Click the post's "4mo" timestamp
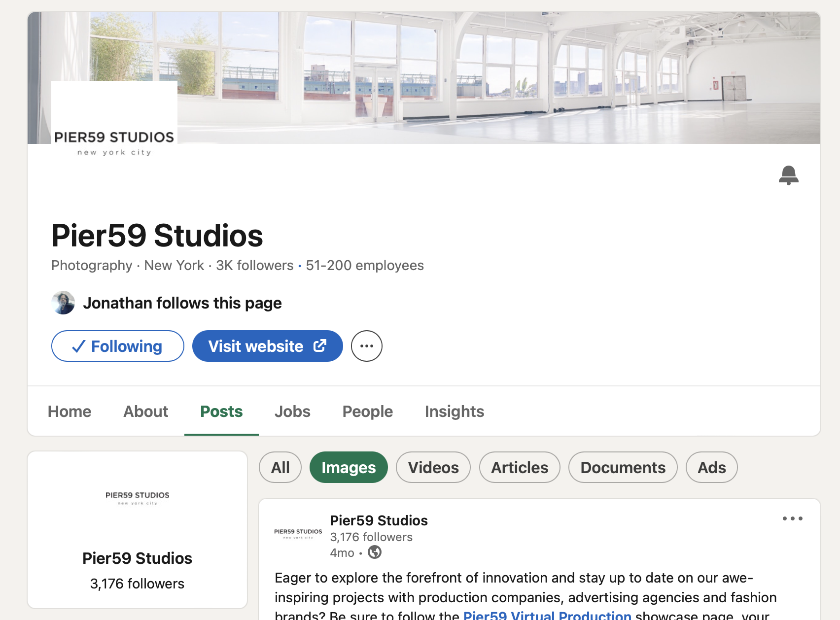 tap(342, 552)
